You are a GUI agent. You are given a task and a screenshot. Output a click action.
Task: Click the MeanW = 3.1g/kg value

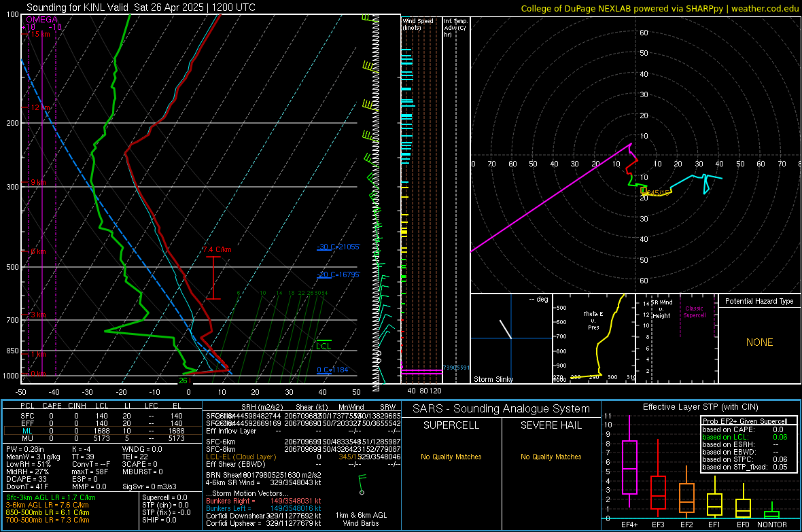[x=33, y=457]
